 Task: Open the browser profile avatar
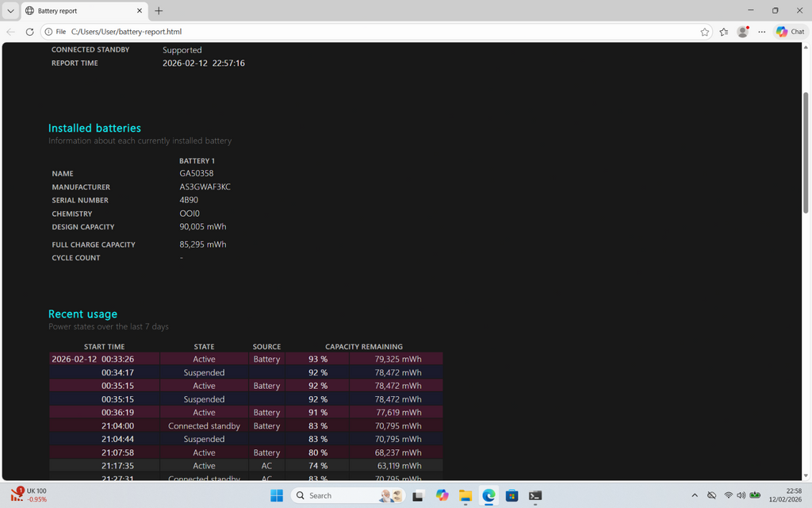(743, 32)
